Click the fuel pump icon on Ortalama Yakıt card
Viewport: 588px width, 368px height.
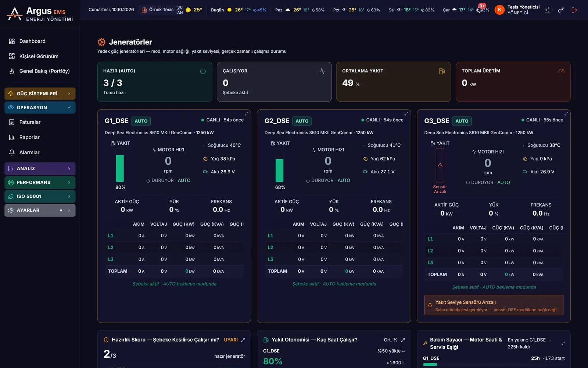pos(442,71)
